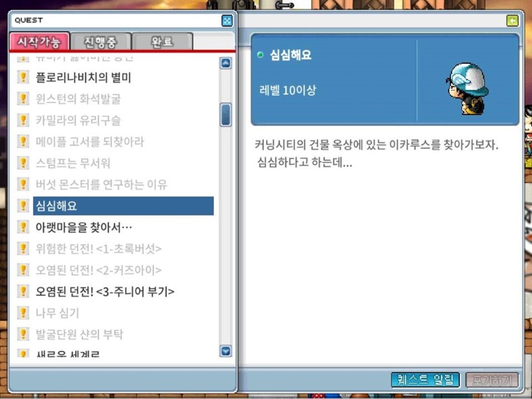Click quest icon beside 위험한 던전! <1-초록버섯>
Viewport: 532px width, 399px height.
tap(23, 248)
